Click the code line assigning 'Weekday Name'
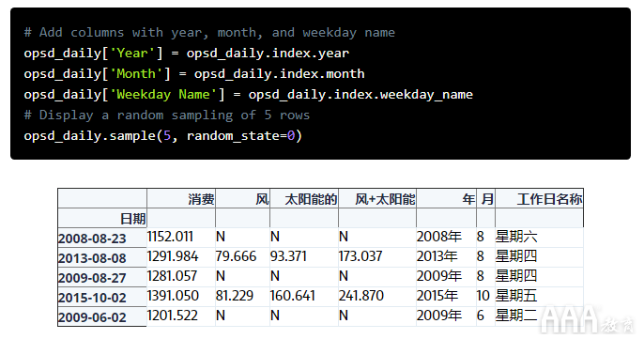This screenshot has width=644, height=339. tap(249, 95)
